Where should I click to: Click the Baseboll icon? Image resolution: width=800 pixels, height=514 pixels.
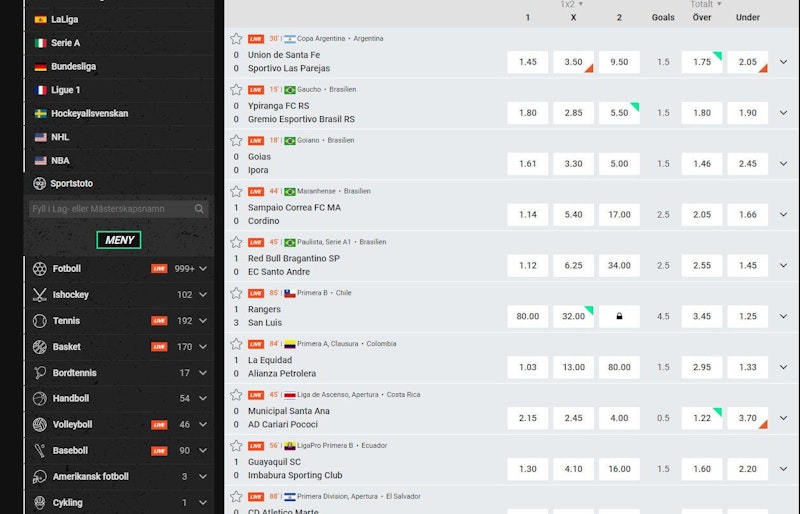coord(40,451)
